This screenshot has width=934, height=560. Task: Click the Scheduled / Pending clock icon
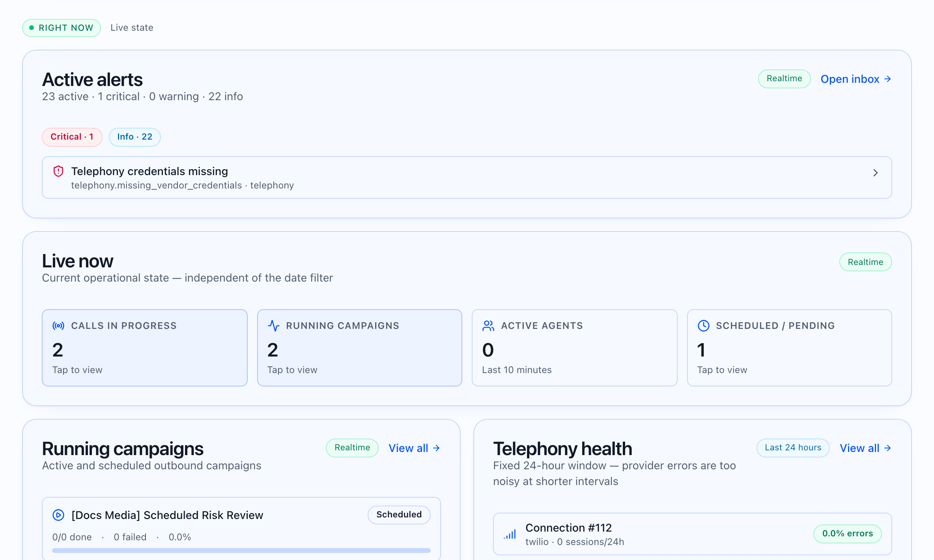click(704, 326)
